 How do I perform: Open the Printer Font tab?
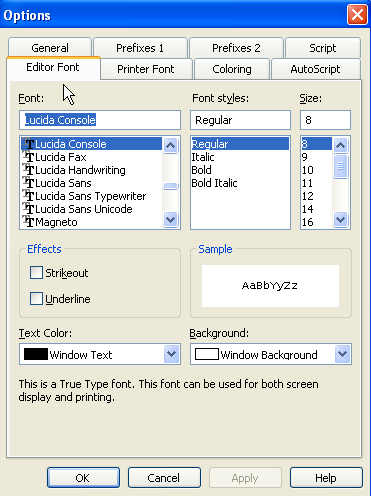(146, 69)
